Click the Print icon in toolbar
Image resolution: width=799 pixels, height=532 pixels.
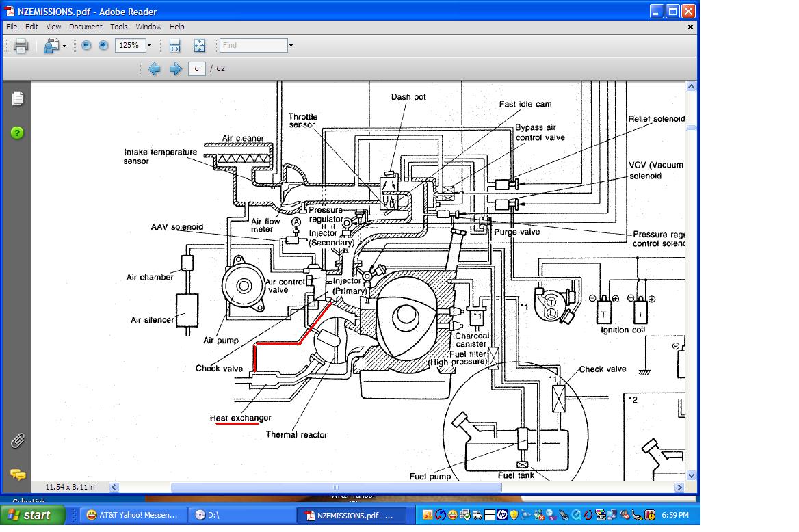coord(21,46)
